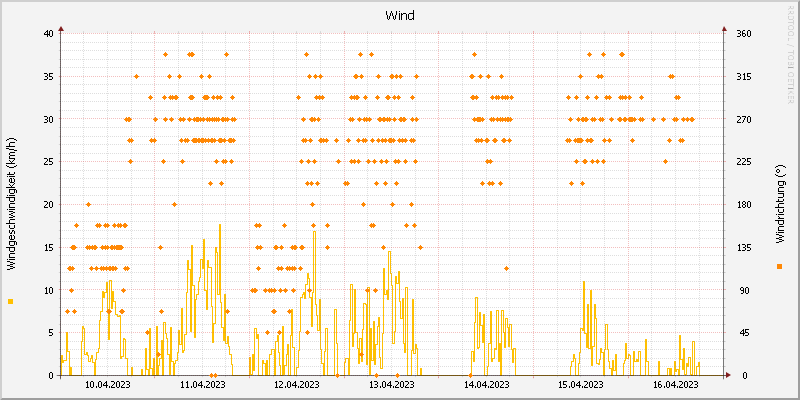Click the "Windrichtung (°)" axis label
800x400 pixels.
(x=779, y=204)
